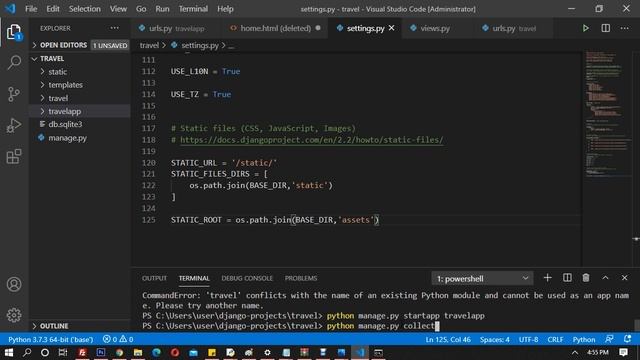The height and width of the screenshot is (360, 640).
Task: Split the editor to the right
Action: point(606,28)
